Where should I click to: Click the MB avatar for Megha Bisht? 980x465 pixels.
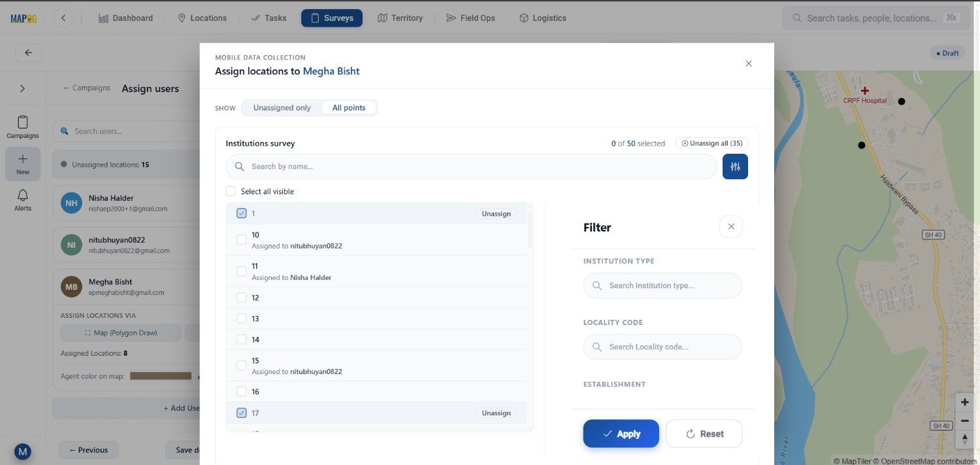tap(71, 286)
